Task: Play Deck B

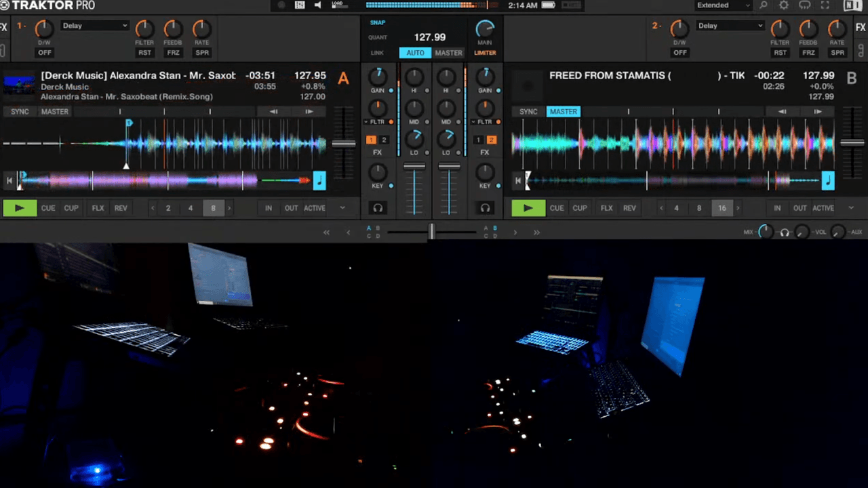Action: 528,208
